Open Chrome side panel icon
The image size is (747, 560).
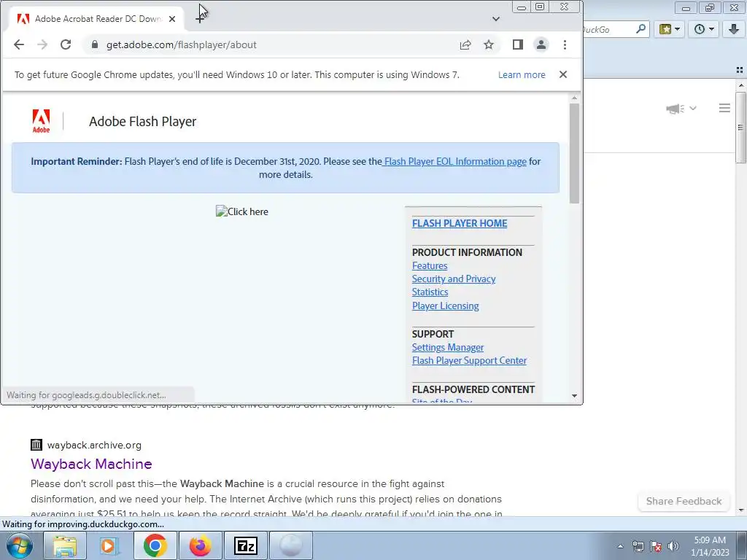tap(518, 44)
